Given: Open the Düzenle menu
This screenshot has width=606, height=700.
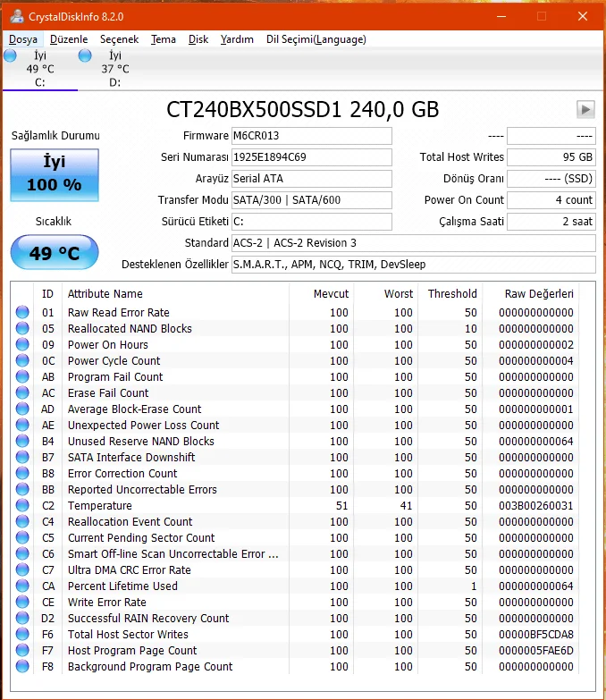Looking at the screenshot, I should point(69,39).
